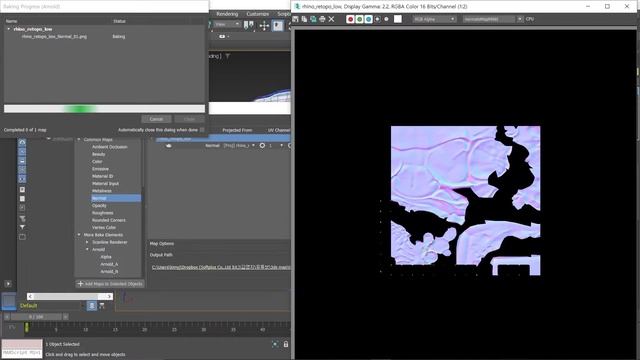Toggle red channel in frame window

(x=350, y=19)
